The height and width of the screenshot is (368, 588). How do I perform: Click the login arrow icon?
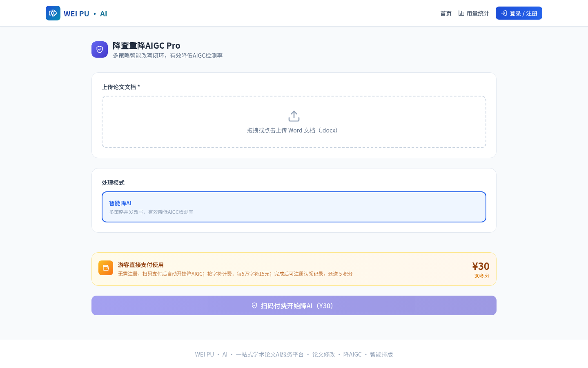pyautogui.click(x=504, y=13)
